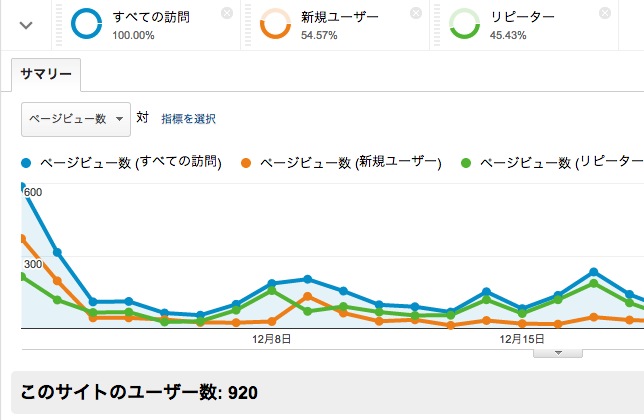Click the green legend dot for リピーター

[466, 162]
